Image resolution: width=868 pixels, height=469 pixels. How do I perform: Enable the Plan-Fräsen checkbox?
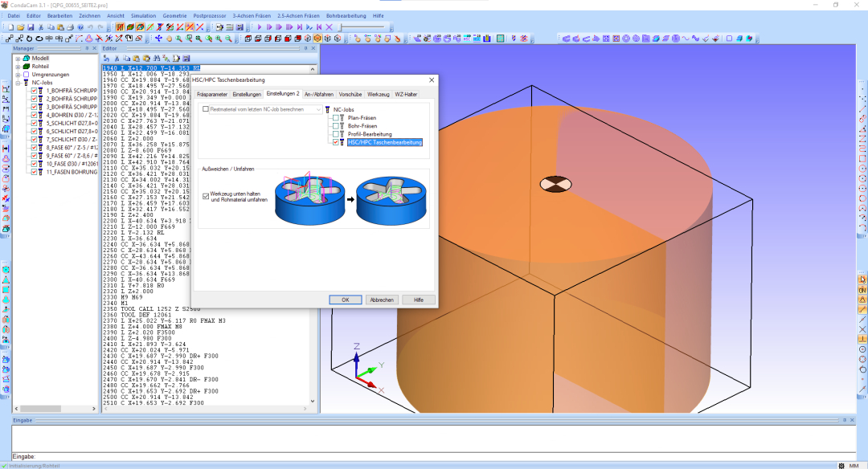tap(337, 118)
